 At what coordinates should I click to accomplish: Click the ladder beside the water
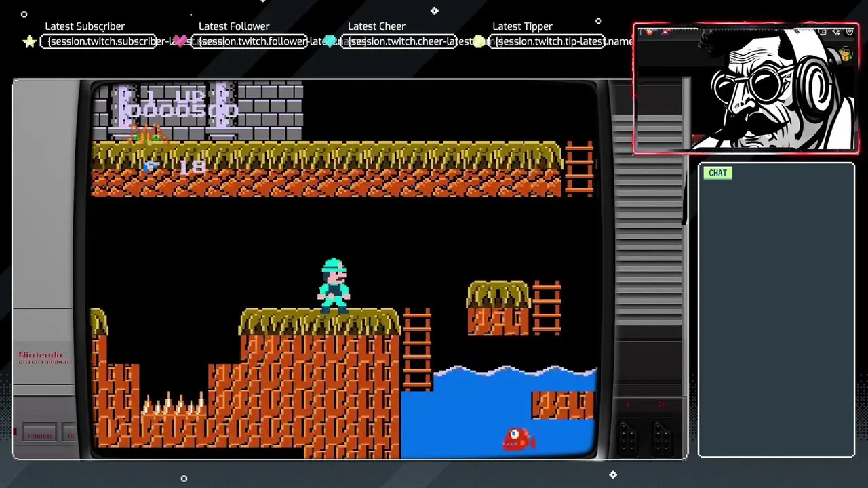(417, 349)
